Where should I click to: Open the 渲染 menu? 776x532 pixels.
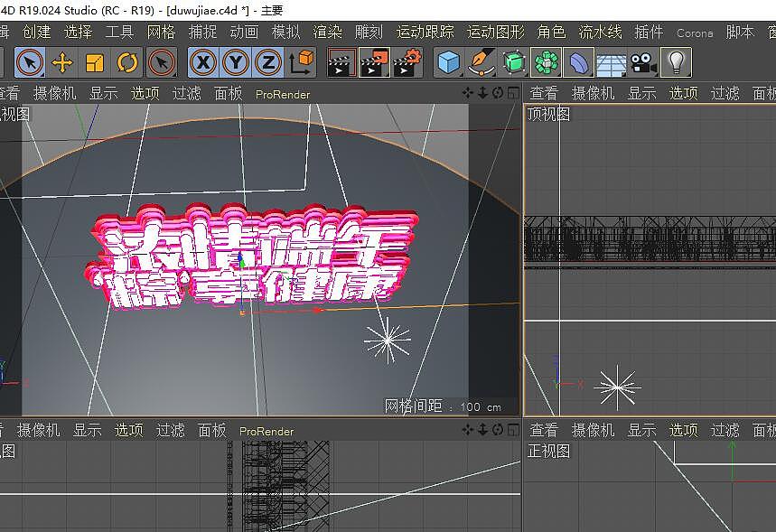pos(328,33)
